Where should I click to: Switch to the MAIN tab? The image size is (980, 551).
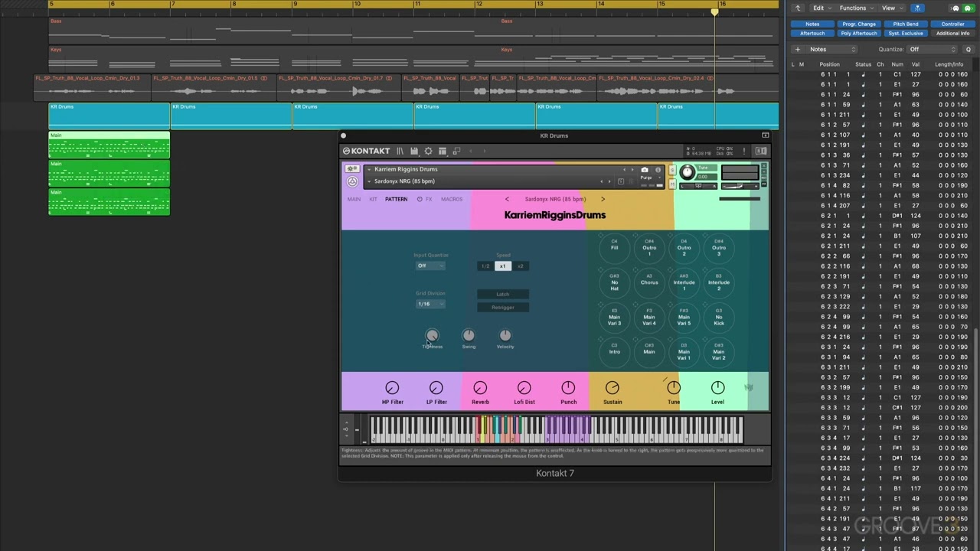coord(354,199)
